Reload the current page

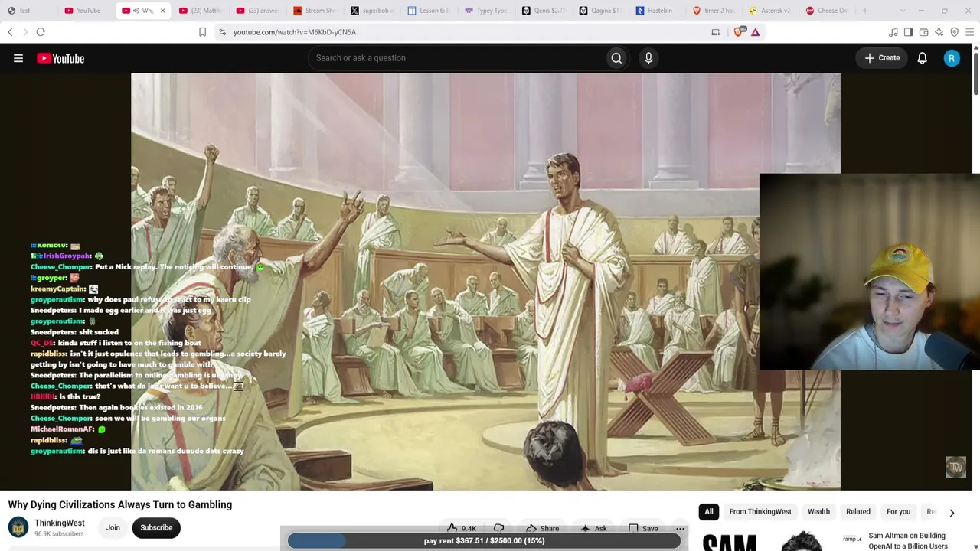click(x=41, y=32)
